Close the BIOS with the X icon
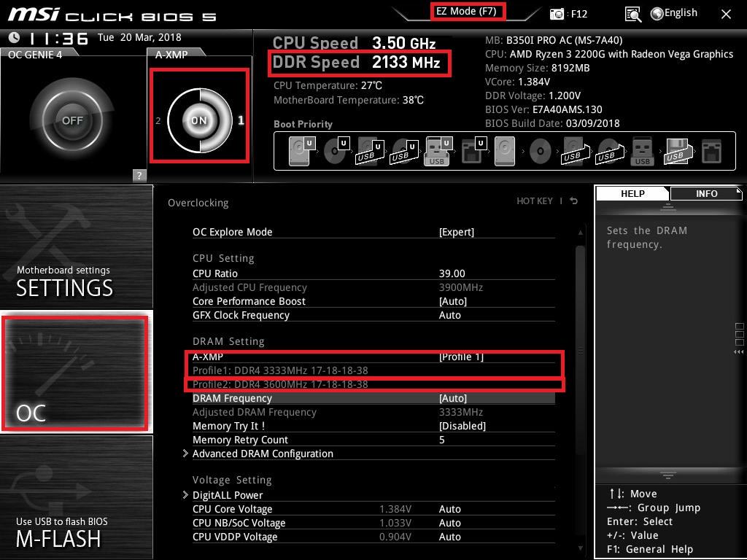The image size is (747, 560). (726, 15)
